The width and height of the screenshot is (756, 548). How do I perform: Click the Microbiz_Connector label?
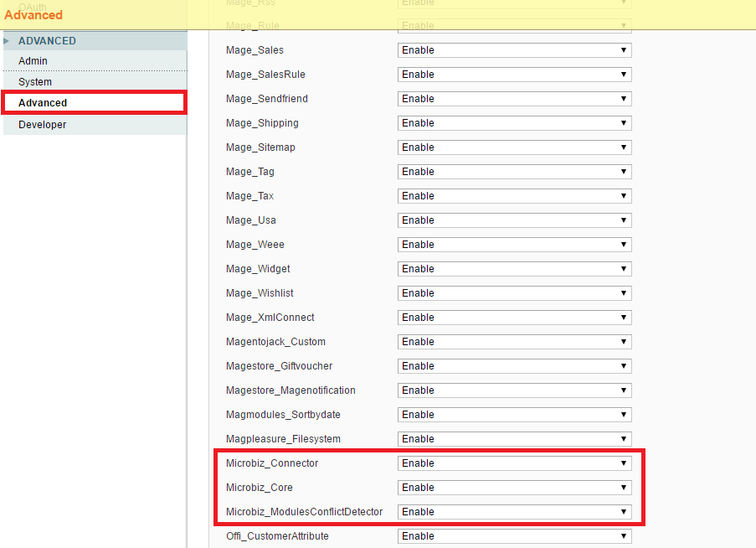pyautogui.click(x=272, y=463)
